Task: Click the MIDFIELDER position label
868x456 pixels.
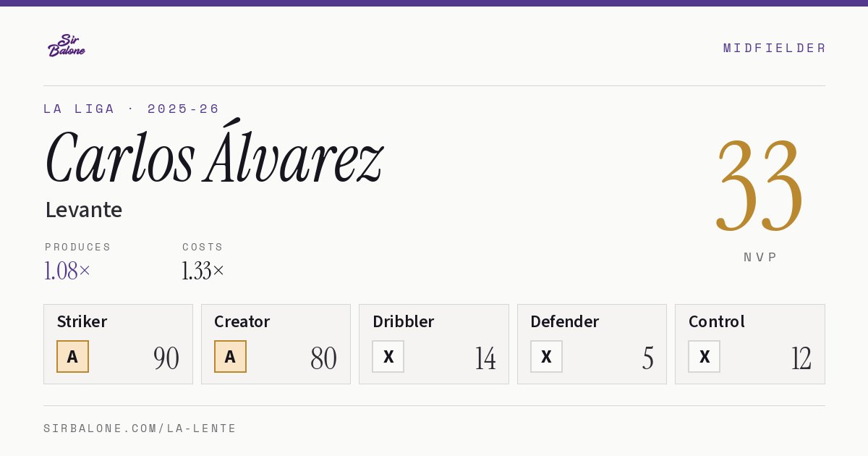Action: 774,48
